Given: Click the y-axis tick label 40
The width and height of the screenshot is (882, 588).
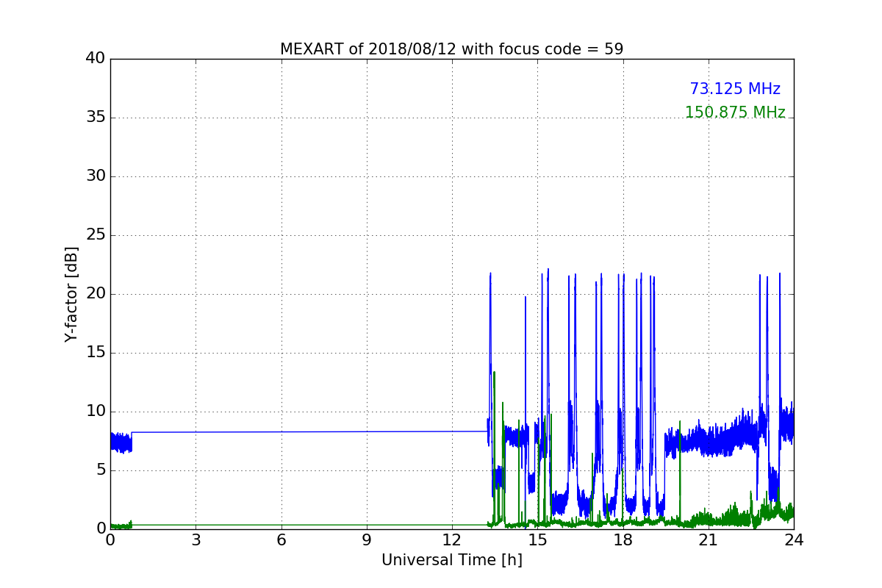Looking at the screenshot, I should click(x=96, y=59).
